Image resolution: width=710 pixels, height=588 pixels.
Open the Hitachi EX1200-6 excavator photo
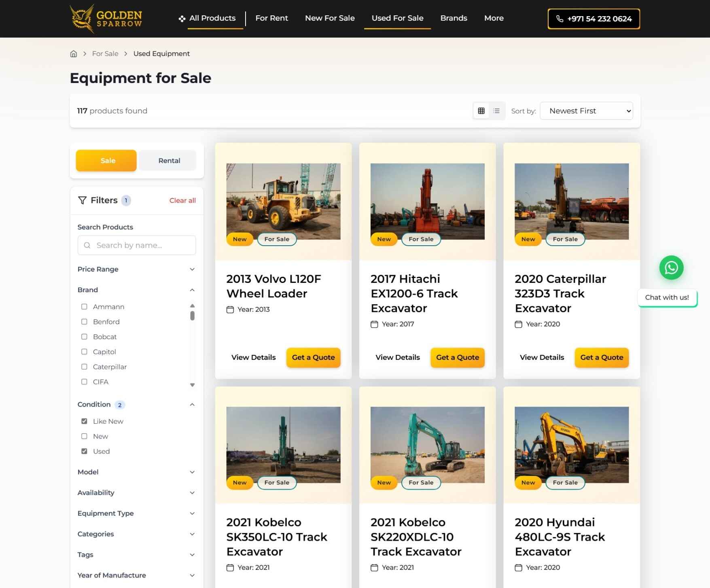(427, 201)
